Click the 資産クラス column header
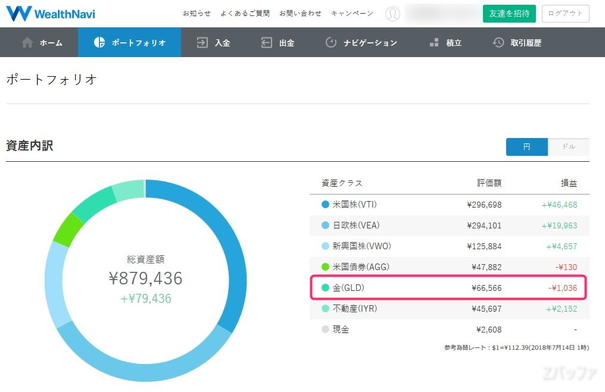This screenshot has width=605, height=392. click(342, 183)
